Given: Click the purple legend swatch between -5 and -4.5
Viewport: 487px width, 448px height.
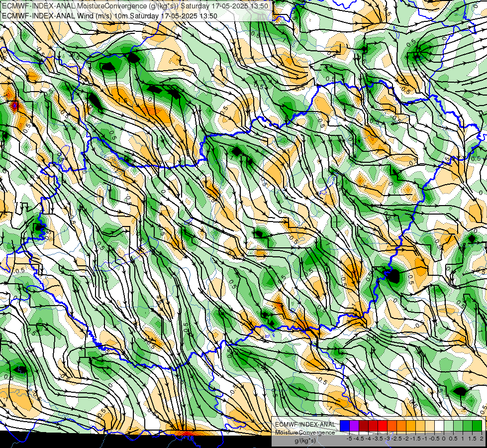Looking at the screenshot, I should [x=354, y=426].
